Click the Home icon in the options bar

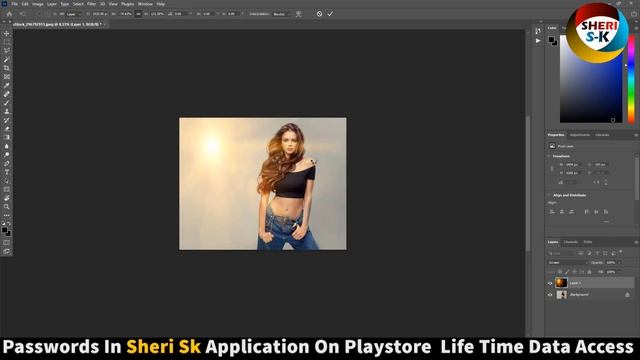point(9,14)
